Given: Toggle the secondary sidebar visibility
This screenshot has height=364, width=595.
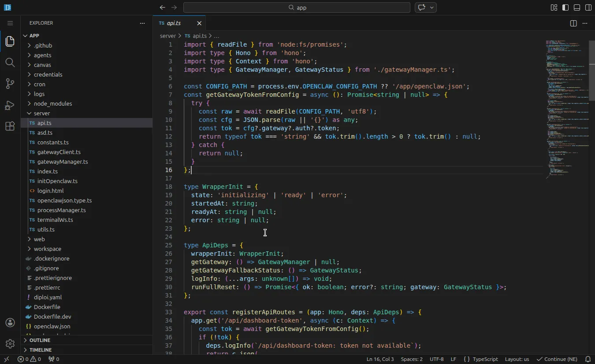Looking at the screenshot, I should (x=588, y=7).
